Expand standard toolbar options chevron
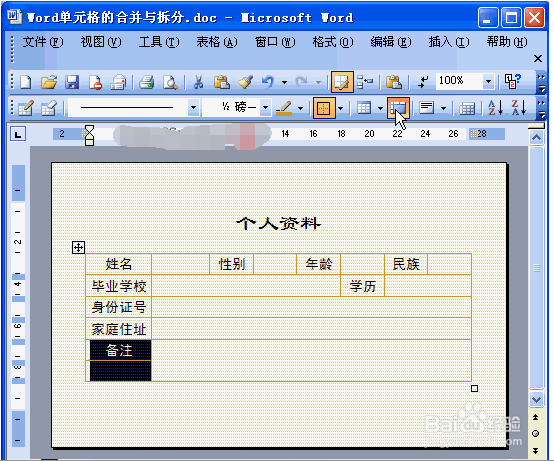Image resolution: width=554 pixels, height=461 pixels. (x=541, y=82)
